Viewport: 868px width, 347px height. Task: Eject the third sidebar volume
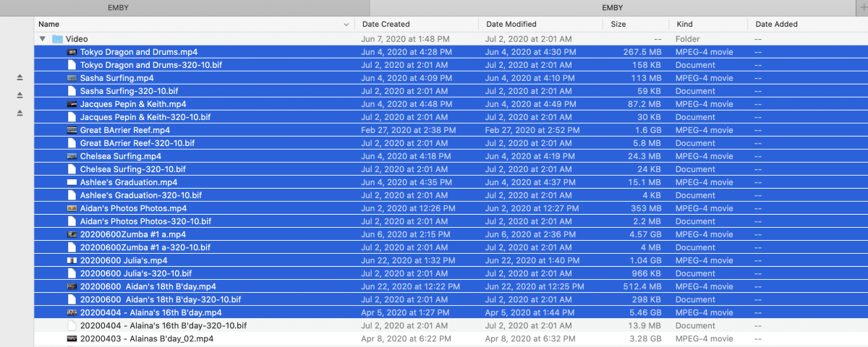[20, 112]
